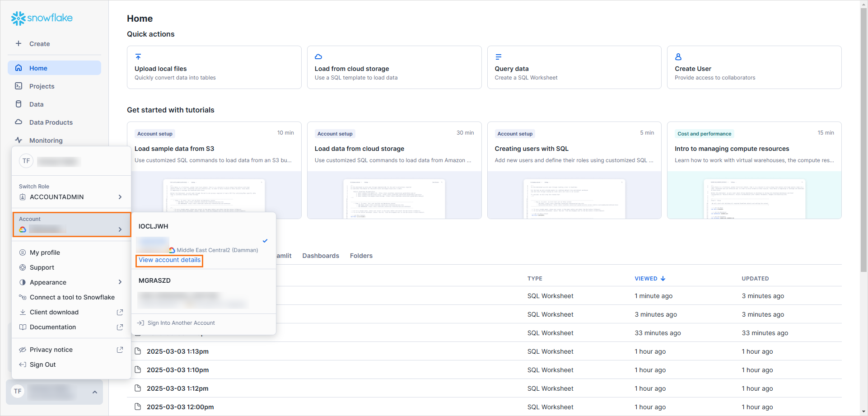Open Support menu item

(71, 267)
